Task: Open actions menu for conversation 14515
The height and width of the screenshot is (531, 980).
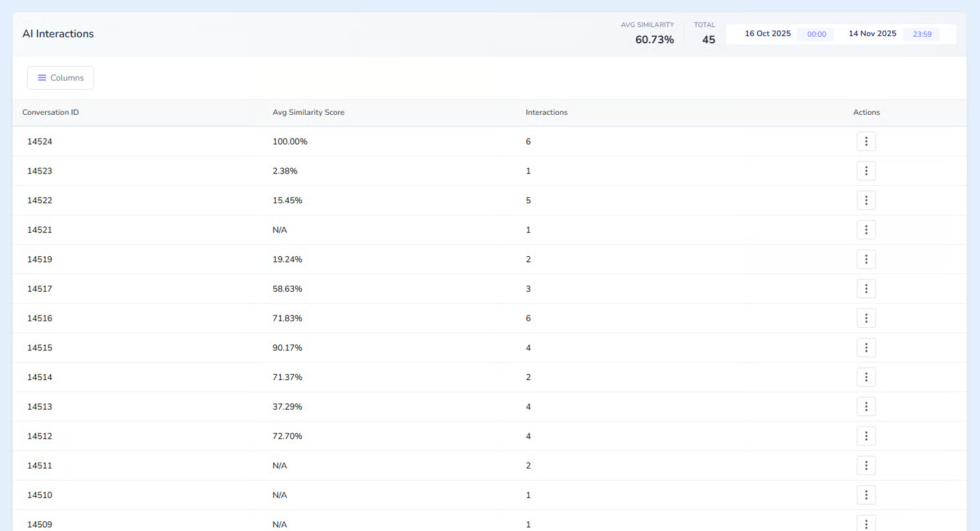Action: pos(866,348)
